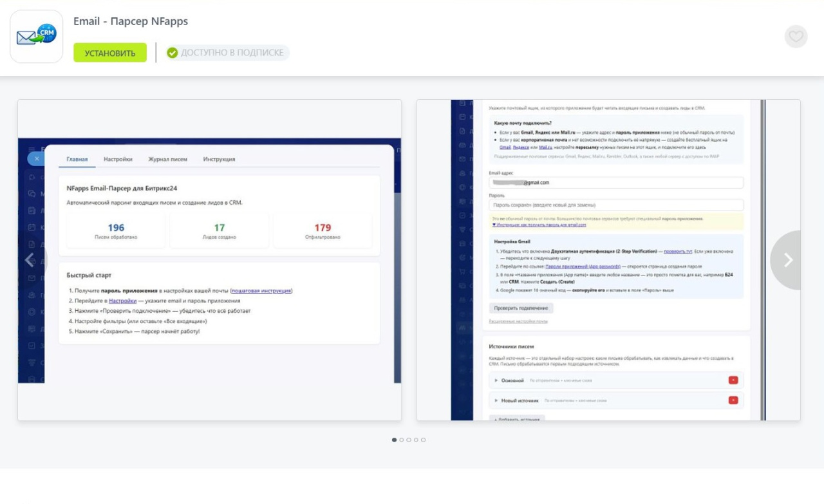
Task: Click the Email-to-CRM app logo icon
Action: pos(37,37)
